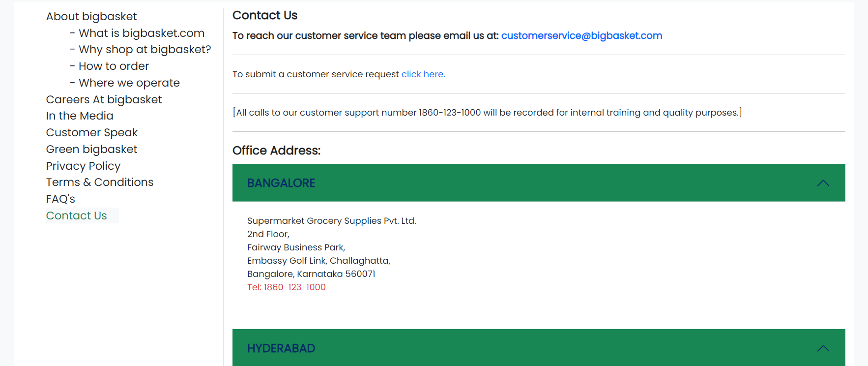Open 'Where we operate' sub-item
This screenshot has height=366, width=868.
(129, 83)
